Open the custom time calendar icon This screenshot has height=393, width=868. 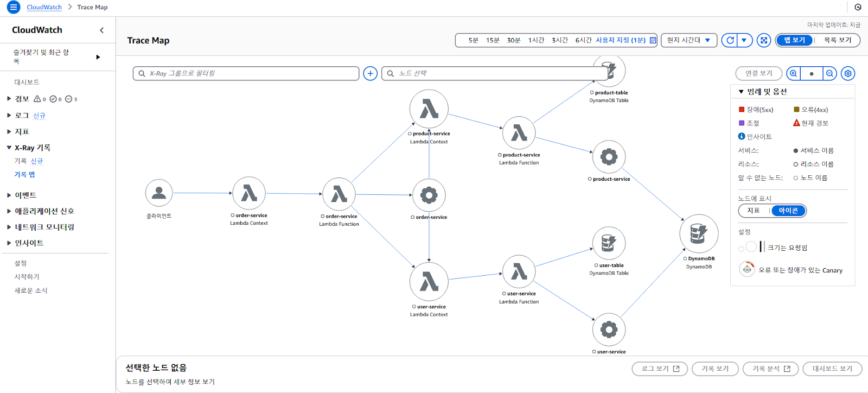(x=653, y=40)
